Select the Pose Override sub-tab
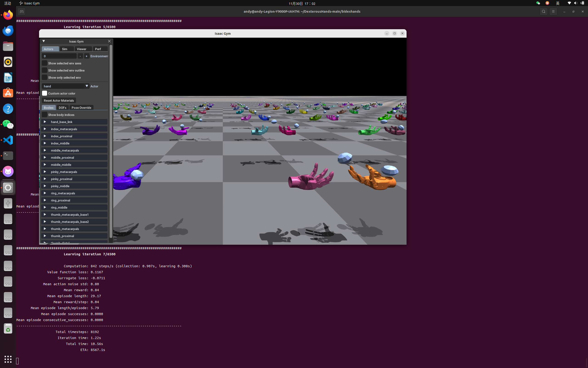Image resolution: width=588 pixels, height=368 pixels. click(x=81, y=108)
